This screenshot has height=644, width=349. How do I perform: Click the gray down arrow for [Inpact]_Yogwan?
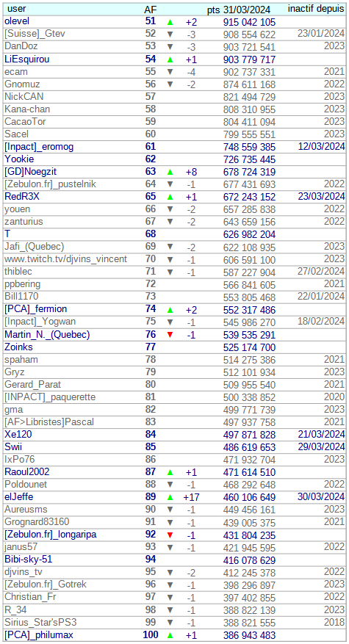170,322
